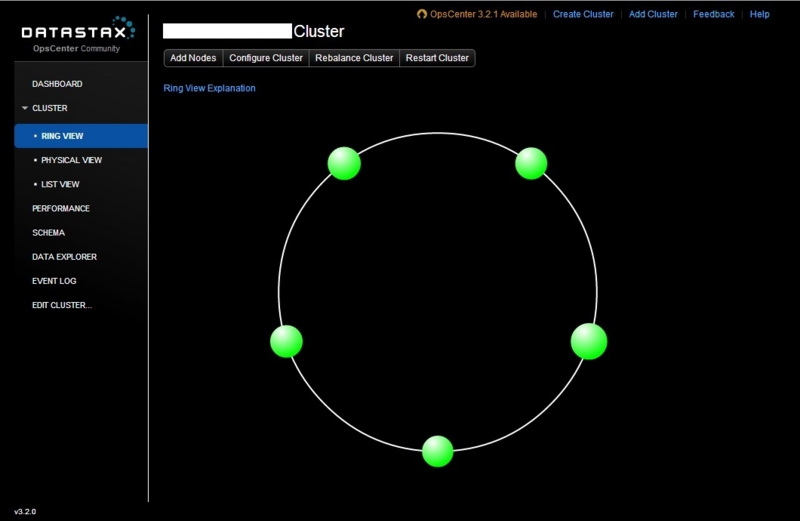The width and height of the screenshot is (800, 521).
Task: Collapse the Cluster section arrow
Action: [x=24, y=108]
